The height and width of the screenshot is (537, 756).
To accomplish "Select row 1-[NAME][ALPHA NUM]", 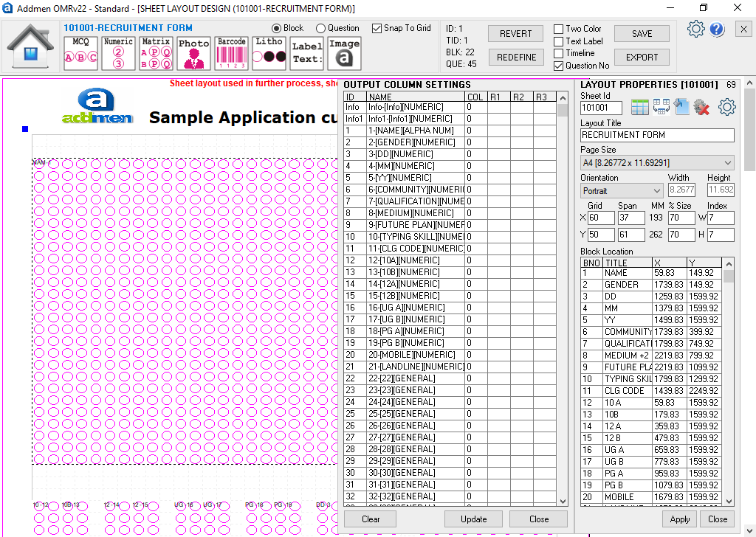I will (450, 131).
